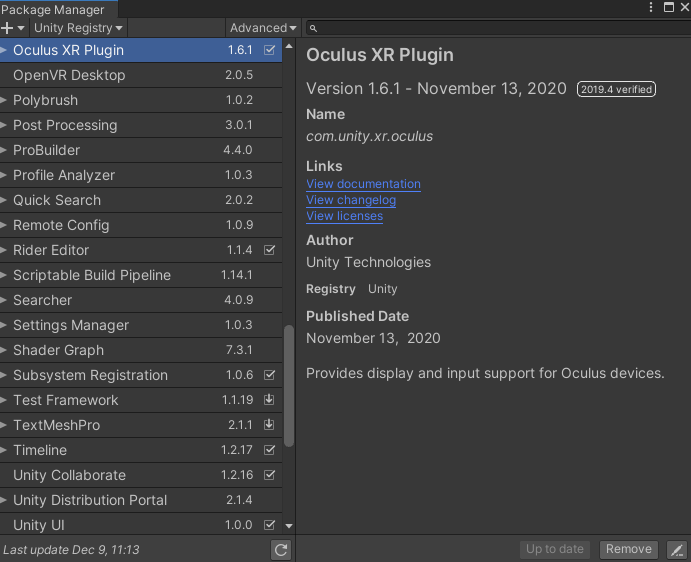This screenshot has width=691, height=562.
Task: Expand the Searcher package arrow
Action: pyautogui.click(x=4, y=300)
